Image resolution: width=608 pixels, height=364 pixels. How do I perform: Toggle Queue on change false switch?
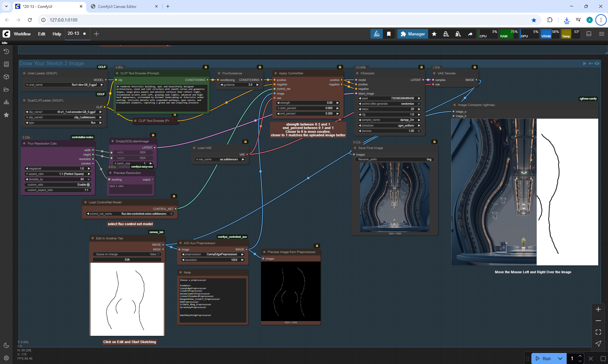point(158,254)
